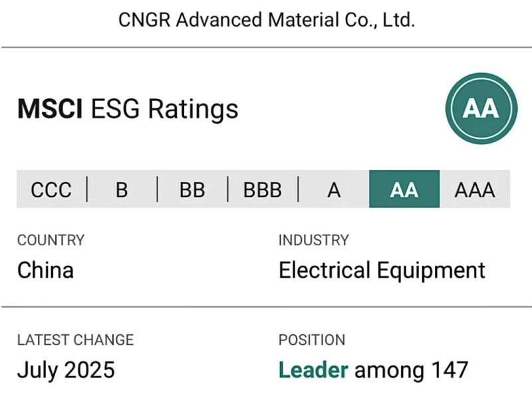
Task: Click the MSCI ESG Ratings heading
Action: (128, 108)
